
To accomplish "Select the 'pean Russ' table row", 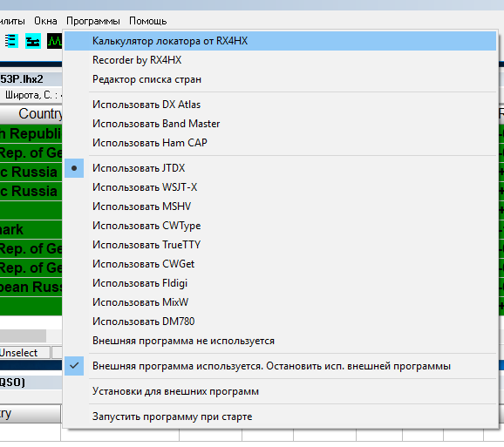I will [31, 287].
